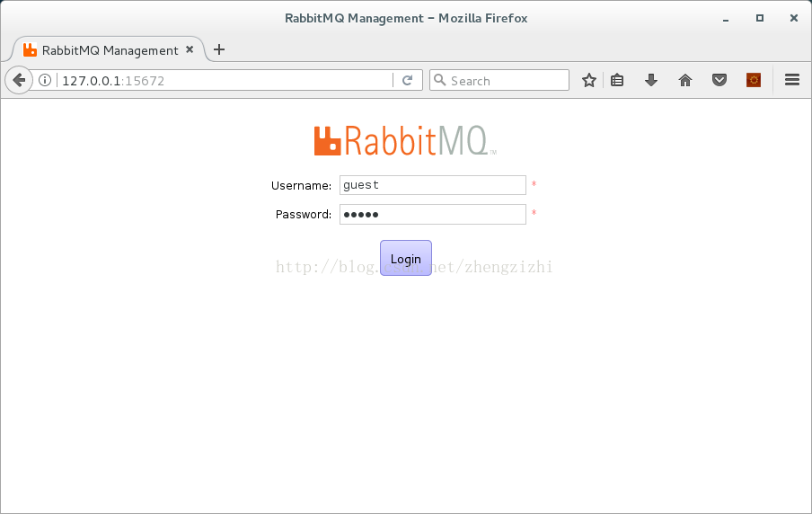The image size is (812, 514).
Task: Open the Firefox hamburger menu
Action: pos(792,80)
